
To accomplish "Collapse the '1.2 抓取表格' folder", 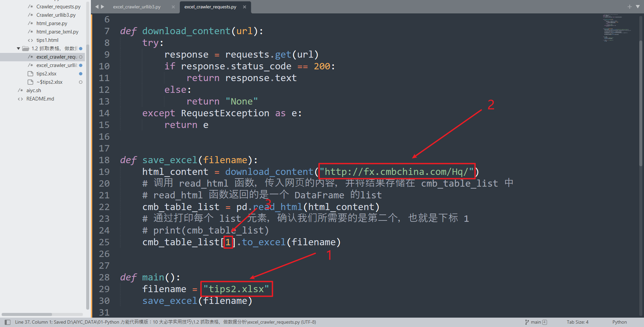I will click(x=18, y=49).
